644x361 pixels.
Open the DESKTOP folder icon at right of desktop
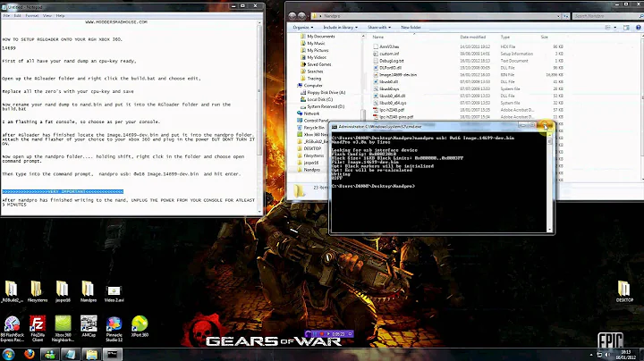point(624,291)
